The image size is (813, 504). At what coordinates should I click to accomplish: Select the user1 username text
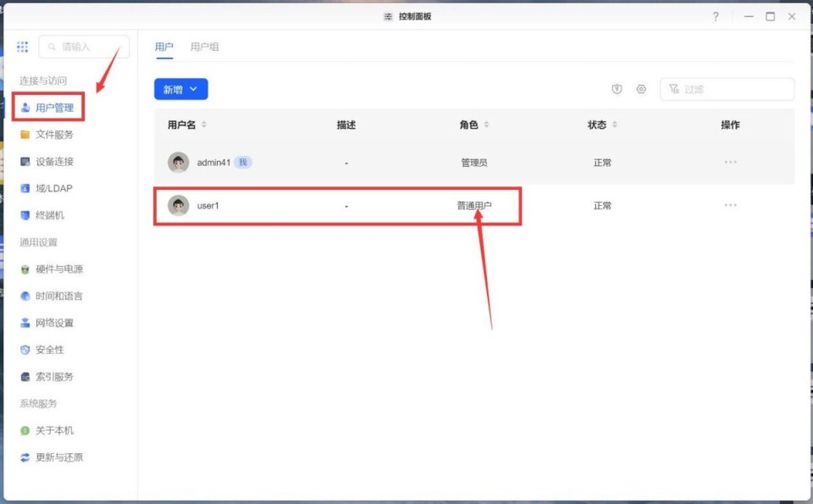point(208,206)
